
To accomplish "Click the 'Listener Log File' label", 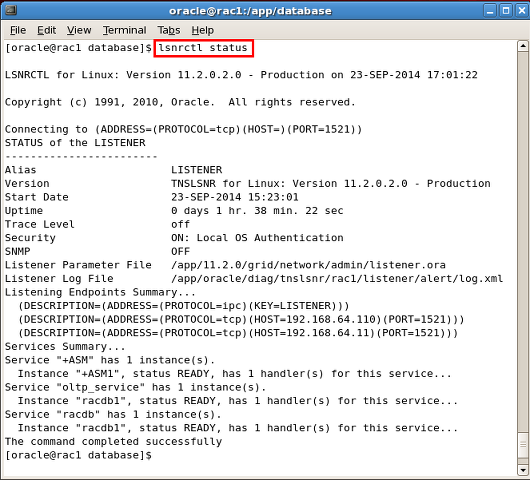I will (x=59, y=279).
